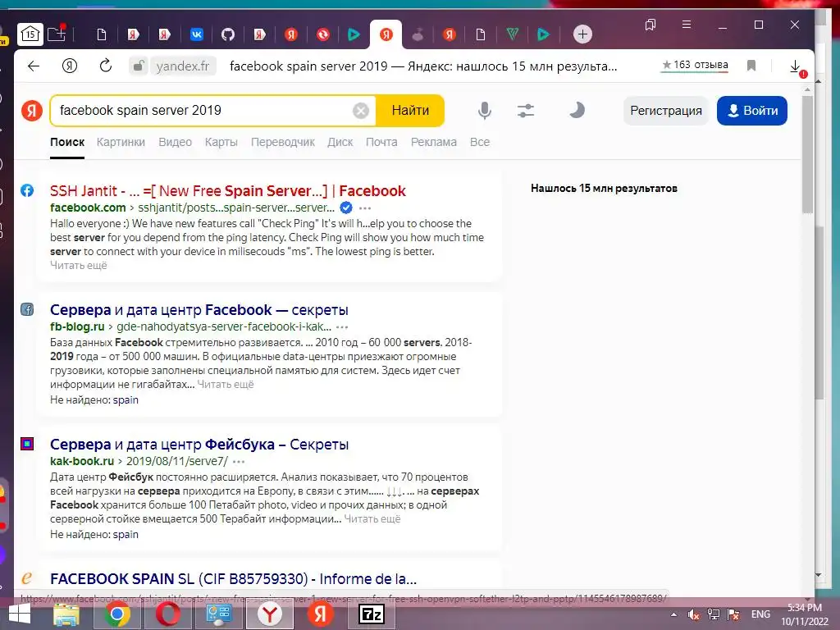
Task: Click the page vertical scrollbar thumb
Action: pos(807,155)
